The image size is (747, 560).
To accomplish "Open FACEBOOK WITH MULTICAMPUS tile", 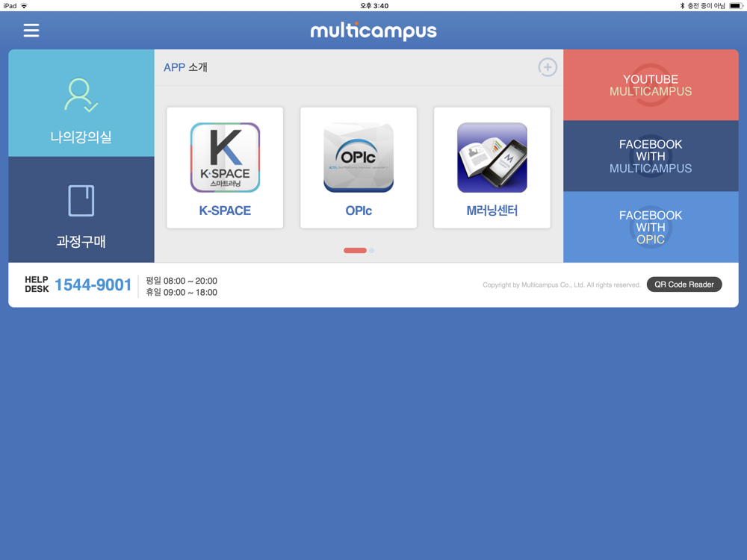I will click(651, 156).
